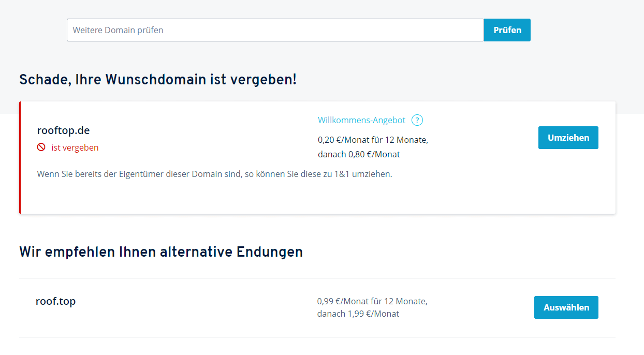Click the red forbidden icon beside 'ist vergeben'
The width and height of the screenshot is (644, 355).
(x=41, y=147)
